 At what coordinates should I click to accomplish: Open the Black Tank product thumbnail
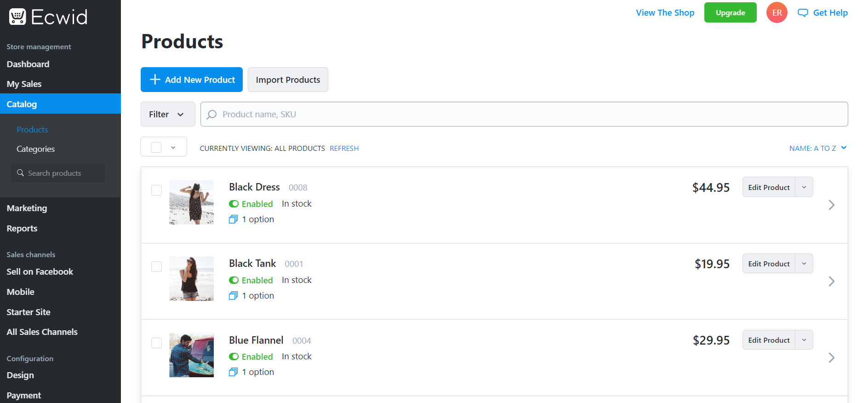(191, 279)
